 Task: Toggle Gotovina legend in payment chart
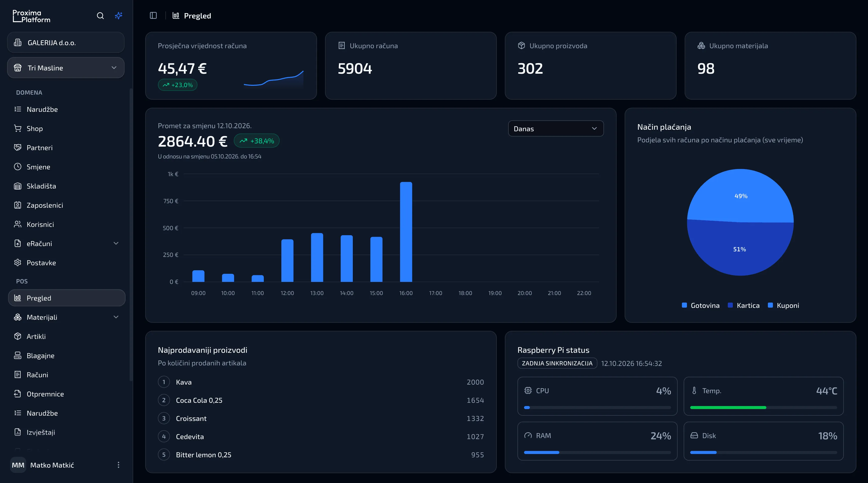click(701, 305)
